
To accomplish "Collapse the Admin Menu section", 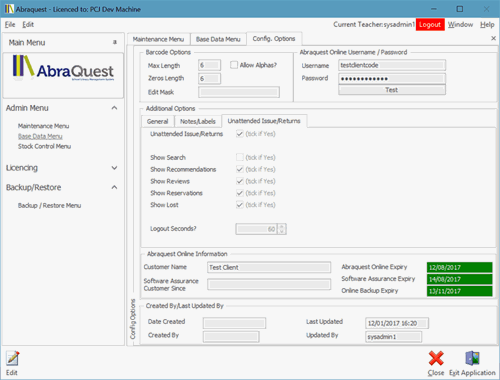I will 114,108.
